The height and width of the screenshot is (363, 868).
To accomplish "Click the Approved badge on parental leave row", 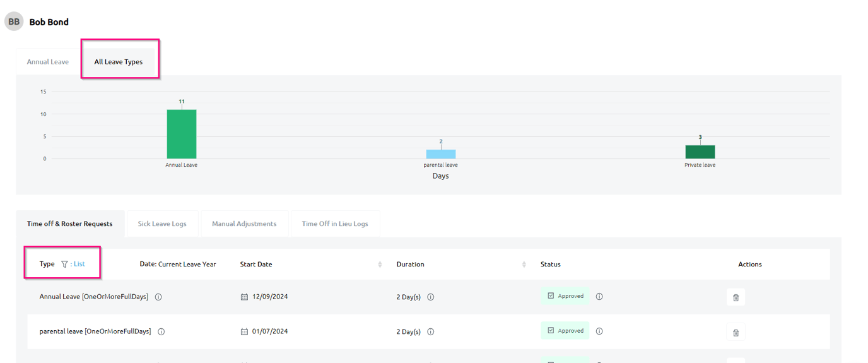I will pyautogui.click(x=565, y=331).
